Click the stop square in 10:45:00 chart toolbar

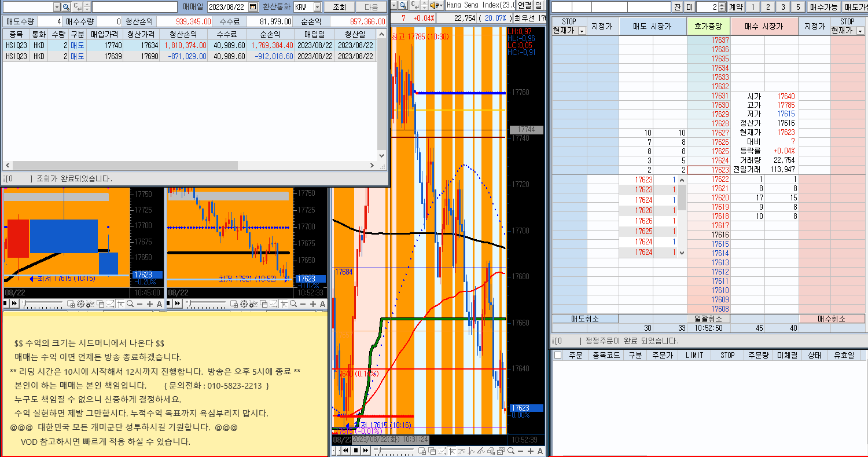[5, 304]
